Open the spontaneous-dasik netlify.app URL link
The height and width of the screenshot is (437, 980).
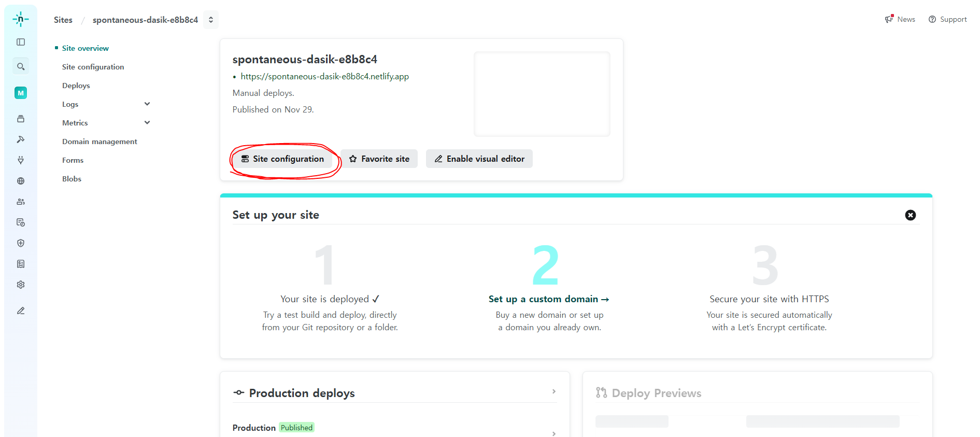click(x=325, y=76)
